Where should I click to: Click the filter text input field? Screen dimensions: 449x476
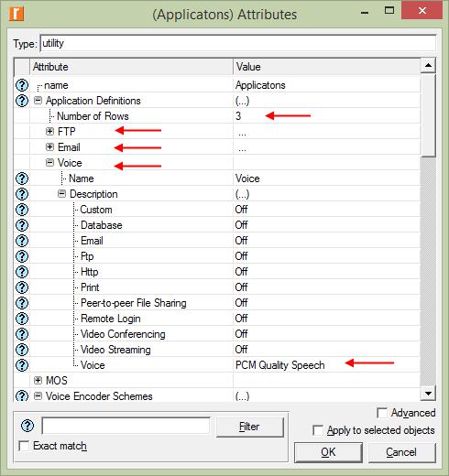coord(126,426)
